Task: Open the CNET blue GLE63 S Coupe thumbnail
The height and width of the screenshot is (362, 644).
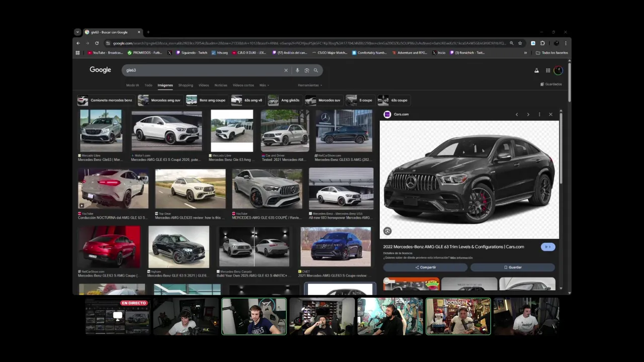Action: 336,247
